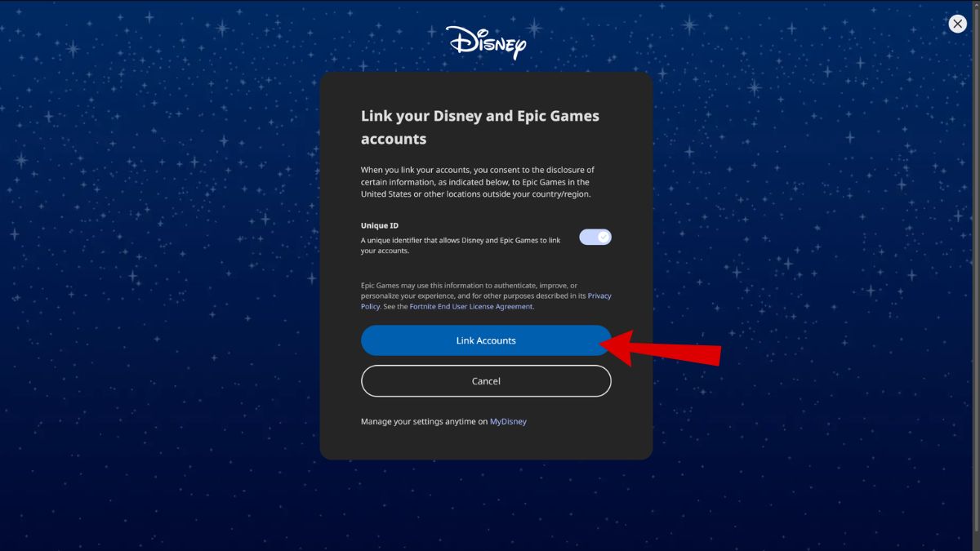Select the Unique ID label text
Viewport: 980px width, 551px height.
pos(380,225)
